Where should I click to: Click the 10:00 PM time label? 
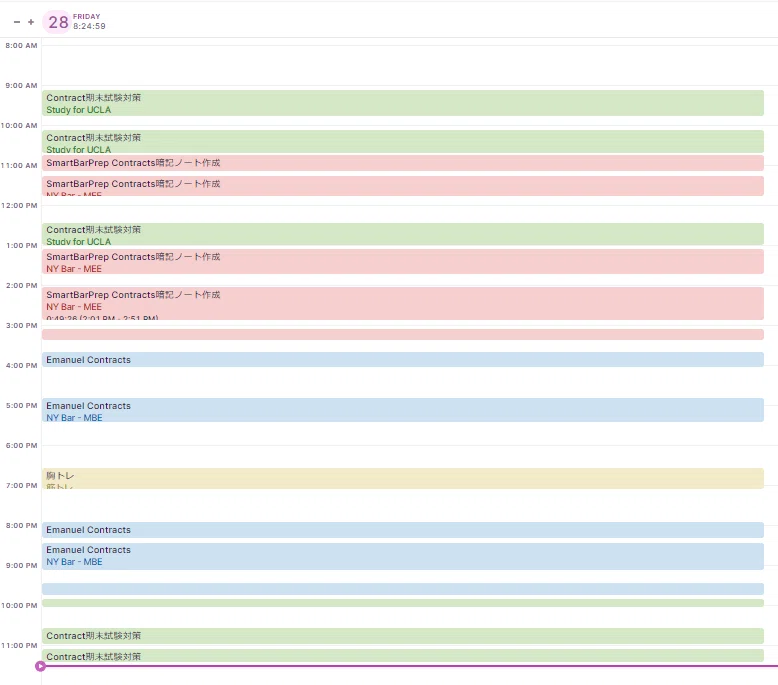click(x=19, y=606)
